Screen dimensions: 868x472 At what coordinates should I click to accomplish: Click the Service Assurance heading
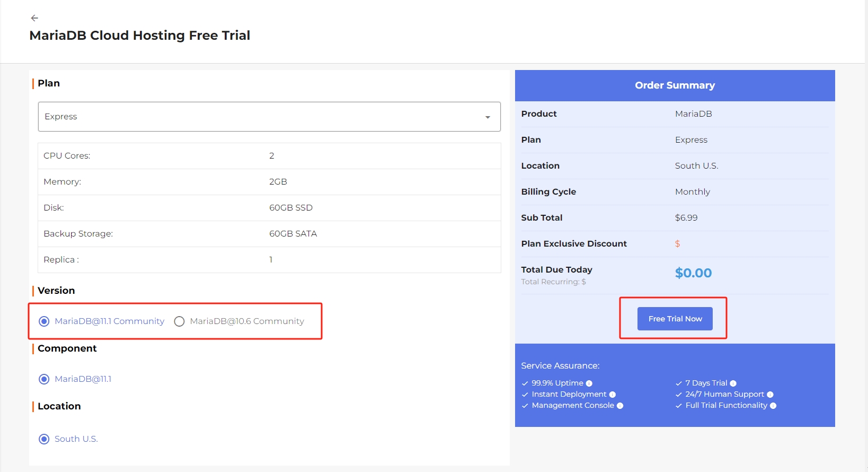click(560, 366)
